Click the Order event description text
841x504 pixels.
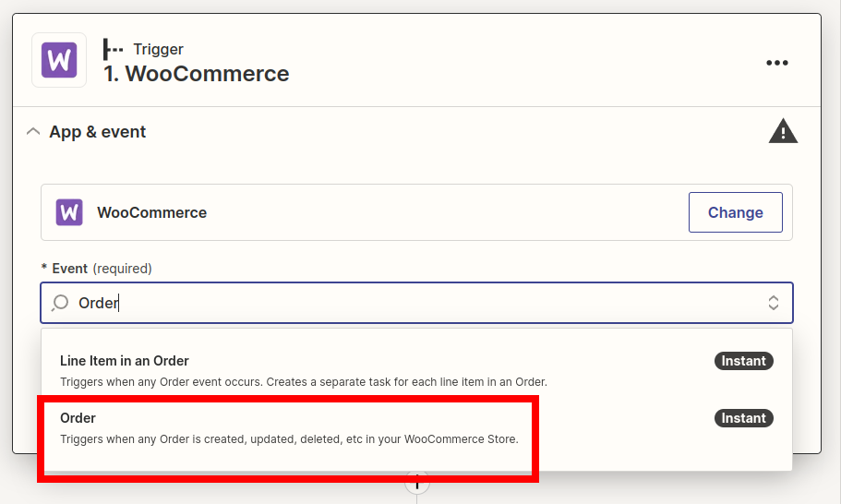[x=289, y=439]
